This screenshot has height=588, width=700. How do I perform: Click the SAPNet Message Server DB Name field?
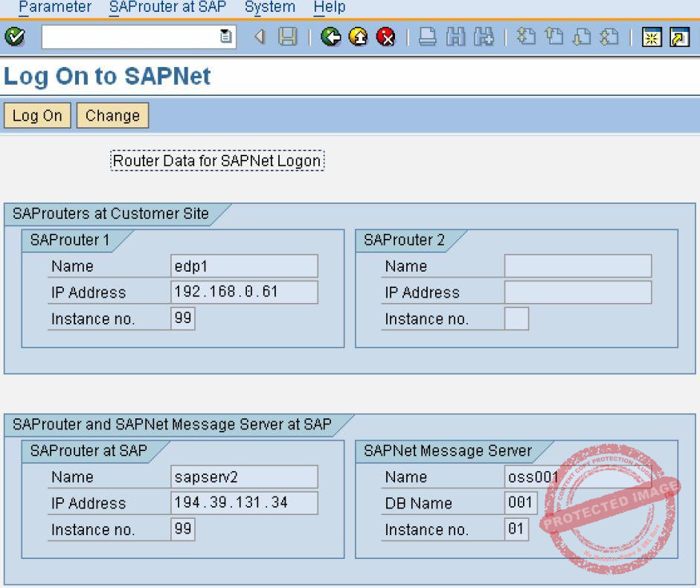(520, 503)
